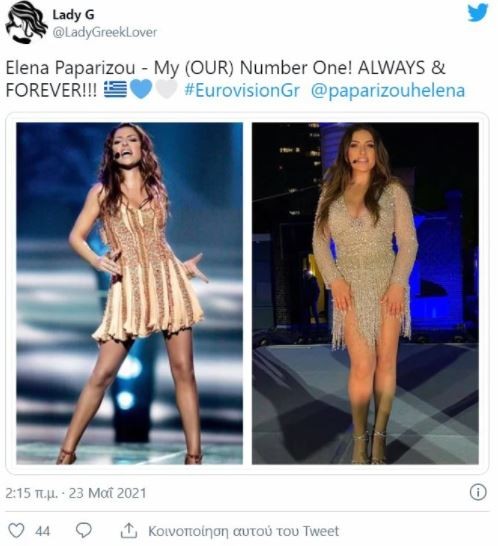
Task: Click the reply speech bubble icon
Action: point(84,530)
